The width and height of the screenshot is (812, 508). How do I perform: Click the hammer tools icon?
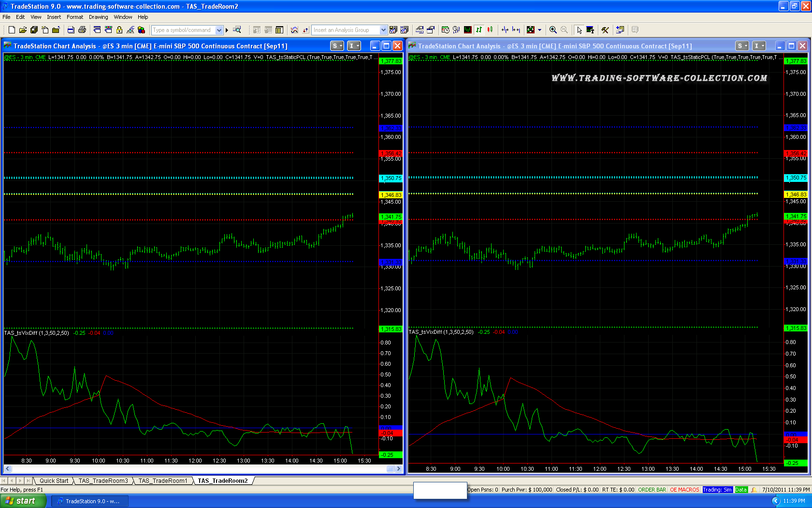point(605,30)
